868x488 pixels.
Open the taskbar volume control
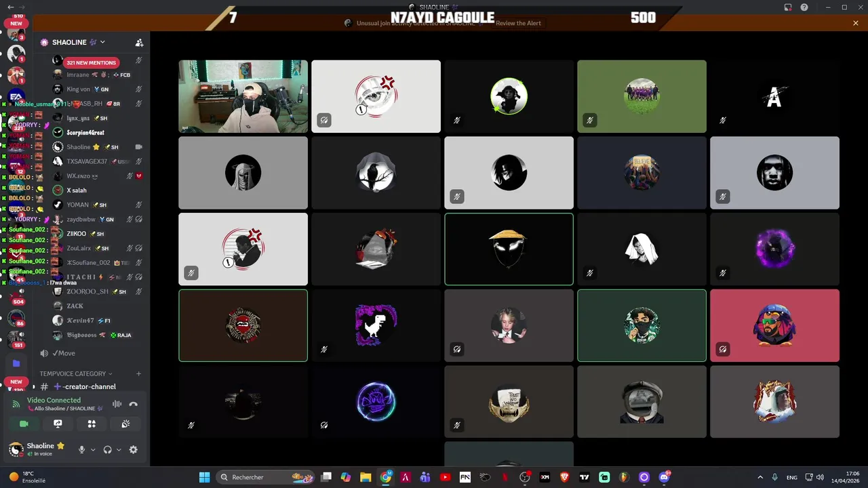821,477
